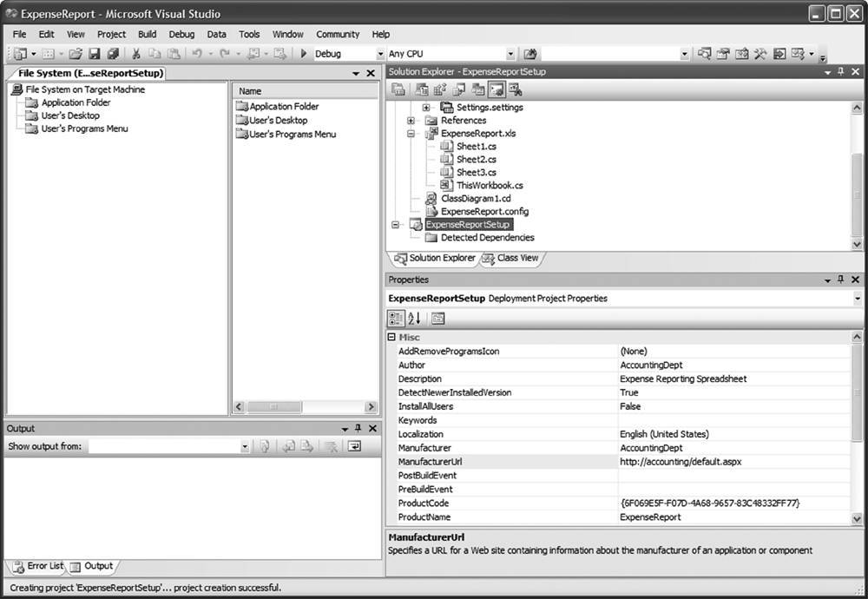Image resolution: width=868 pixels, height=599 pixels.
Task: Open Object Browser from the main toolbar
Action: [742, 54]
